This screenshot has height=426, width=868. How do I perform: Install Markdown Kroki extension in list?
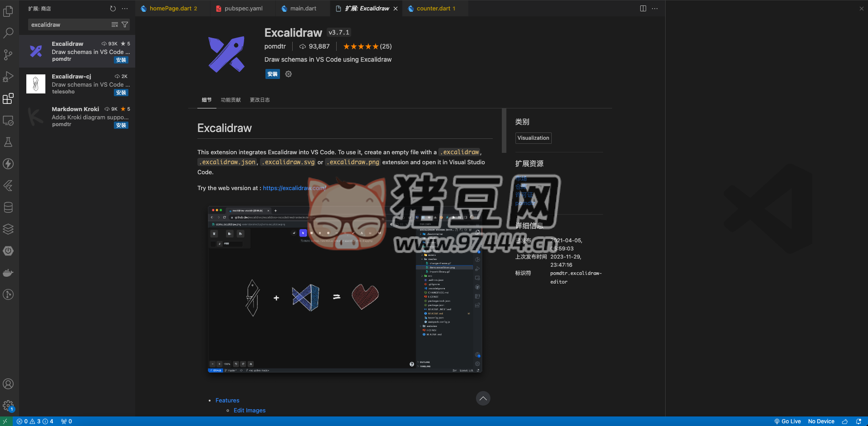121,125
